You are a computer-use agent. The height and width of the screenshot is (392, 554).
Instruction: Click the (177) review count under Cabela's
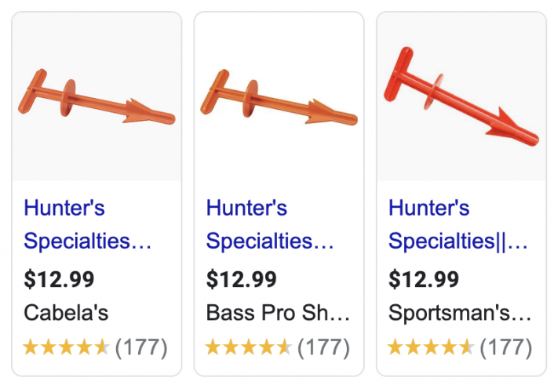point(141,347)
